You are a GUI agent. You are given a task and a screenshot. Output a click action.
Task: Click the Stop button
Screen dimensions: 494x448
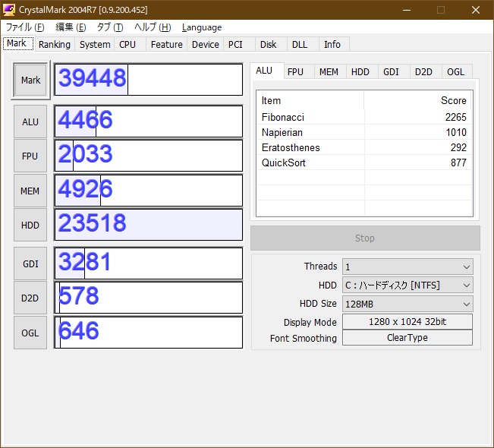[365, 238]
